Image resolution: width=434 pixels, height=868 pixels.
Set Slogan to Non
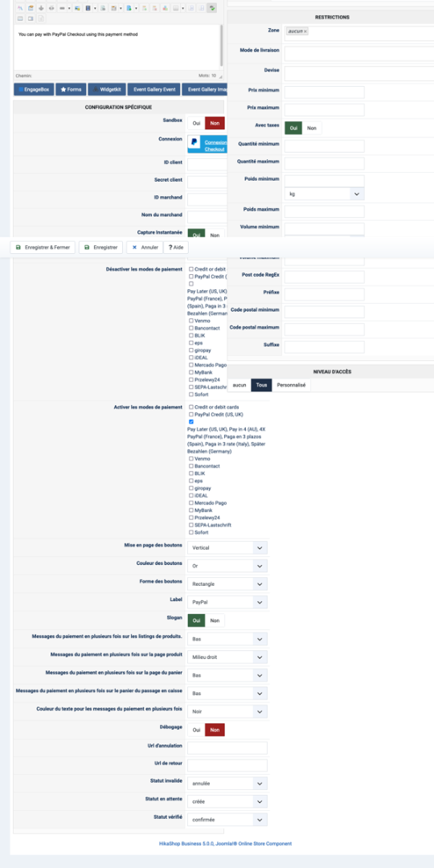(x=215, y=620)
